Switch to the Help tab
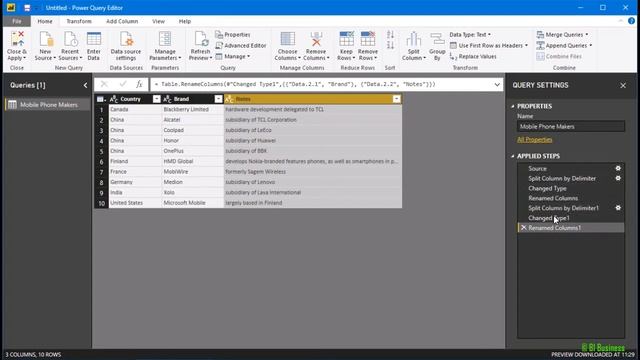The height and width of the screenshot is (360, 640). [x=184, y=21]
